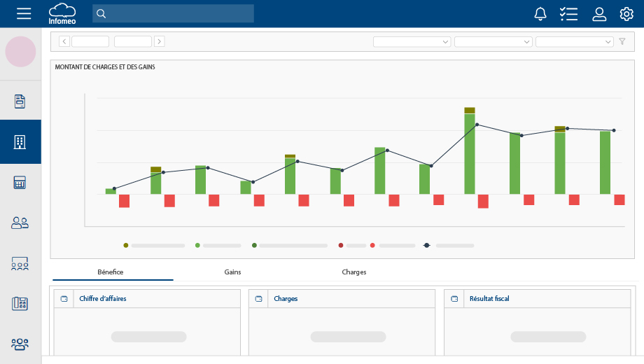Open the hamburger navigation menu
This screenshot has width=644, height=364.
click(x=24, y=14)
